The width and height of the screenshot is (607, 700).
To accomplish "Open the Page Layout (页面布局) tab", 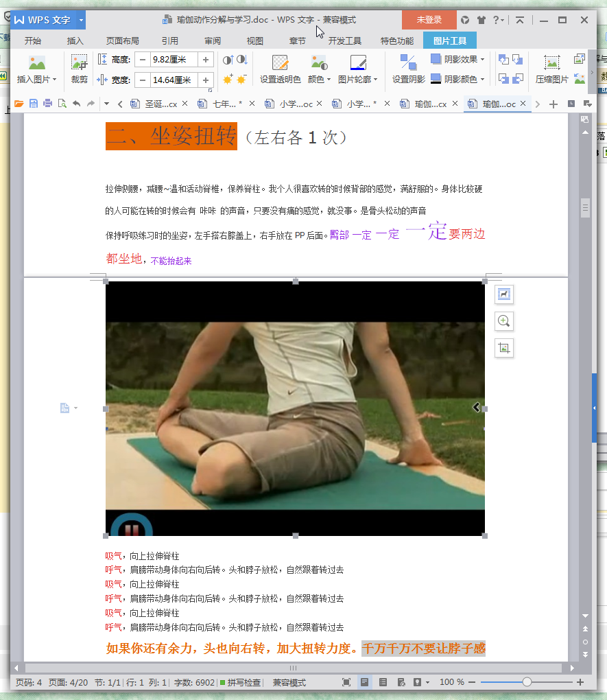I will point(122,40).
